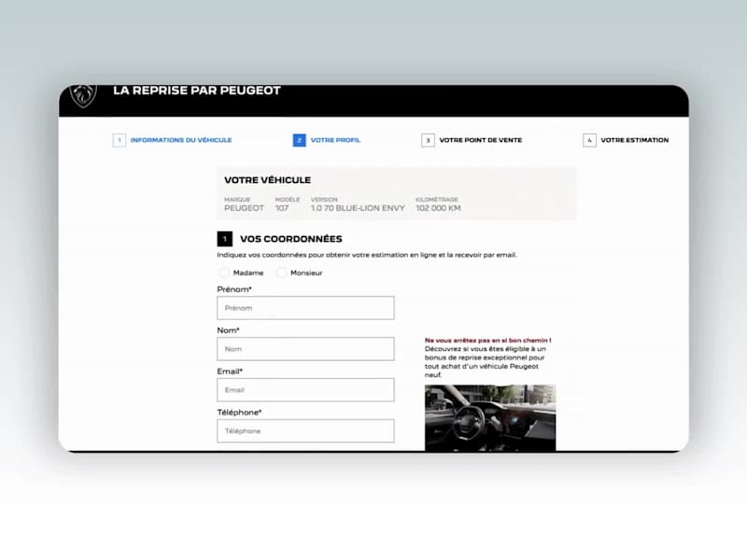Screen dimensions: 747x560
Task: Click the step badge numbered 4
Action: tap(589, 140)
